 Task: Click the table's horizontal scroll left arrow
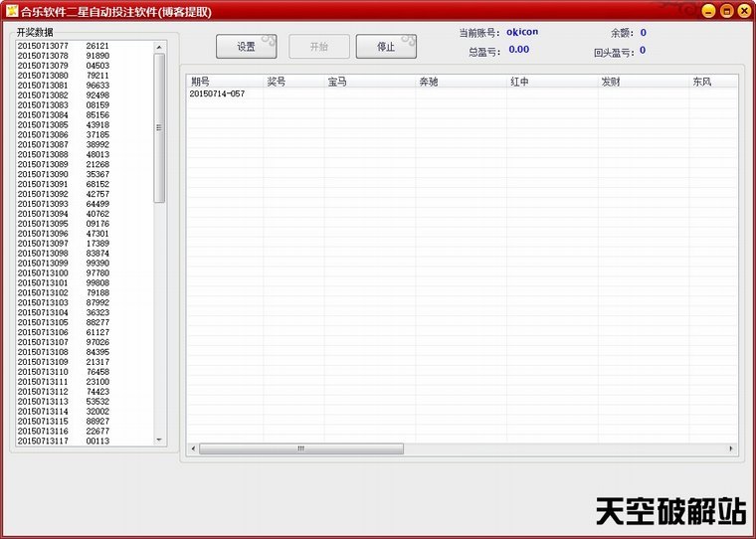click(x=193, y=449)
